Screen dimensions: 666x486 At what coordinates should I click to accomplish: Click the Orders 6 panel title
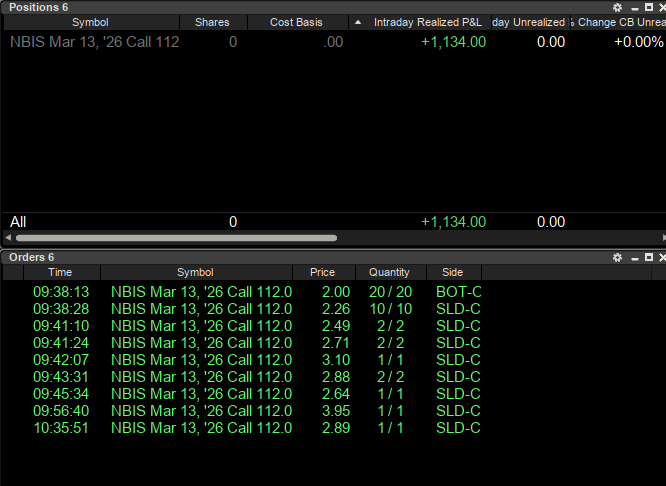(31, 257)
